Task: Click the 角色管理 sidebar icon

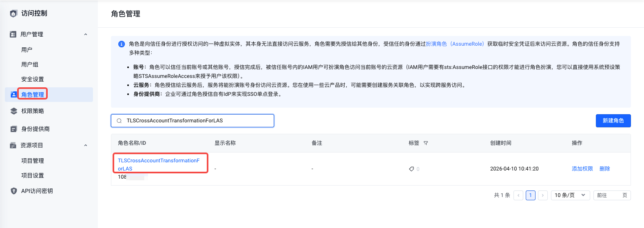Action: click(x=13, y=94)
